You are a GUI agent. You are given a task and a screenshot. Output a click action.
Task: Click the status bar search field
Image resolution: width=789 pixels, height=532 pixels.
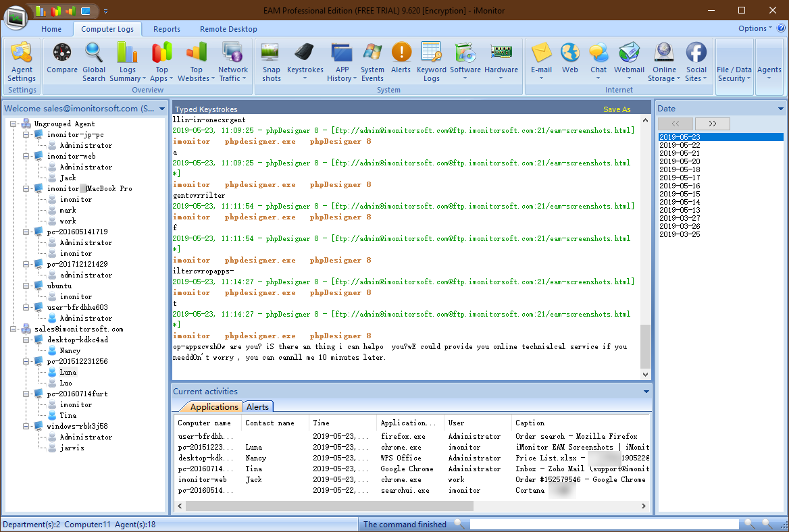(604, 525)
